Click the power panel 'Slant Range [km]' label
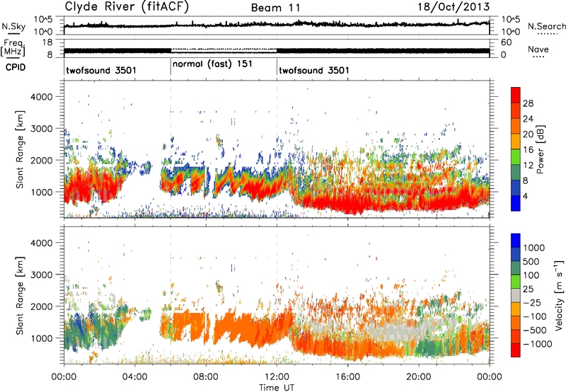Viewport: 566px width, 392px height. tap(20, 149)
